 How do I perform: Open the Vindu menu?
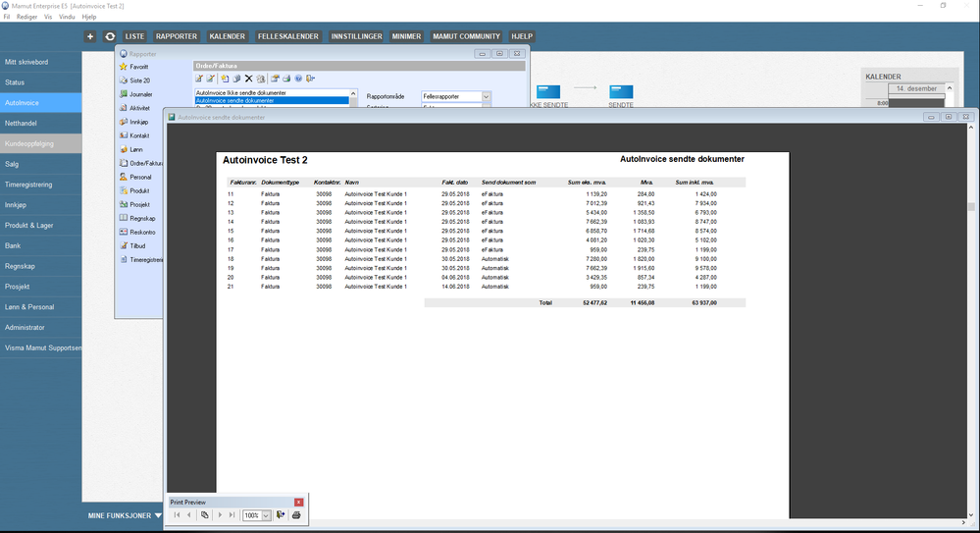[68, 18]
